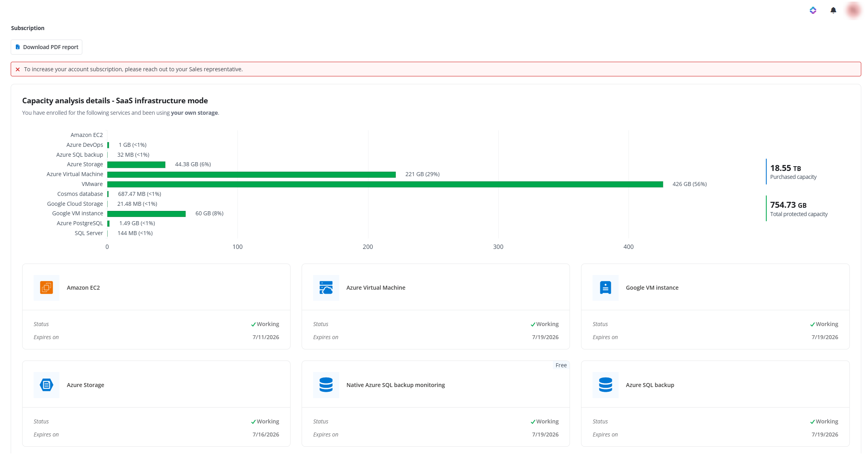Click the Azure PostgreSQL chart axis label
Screen dimensions: 868x463
pyautogui.click(x=80, y=223)
